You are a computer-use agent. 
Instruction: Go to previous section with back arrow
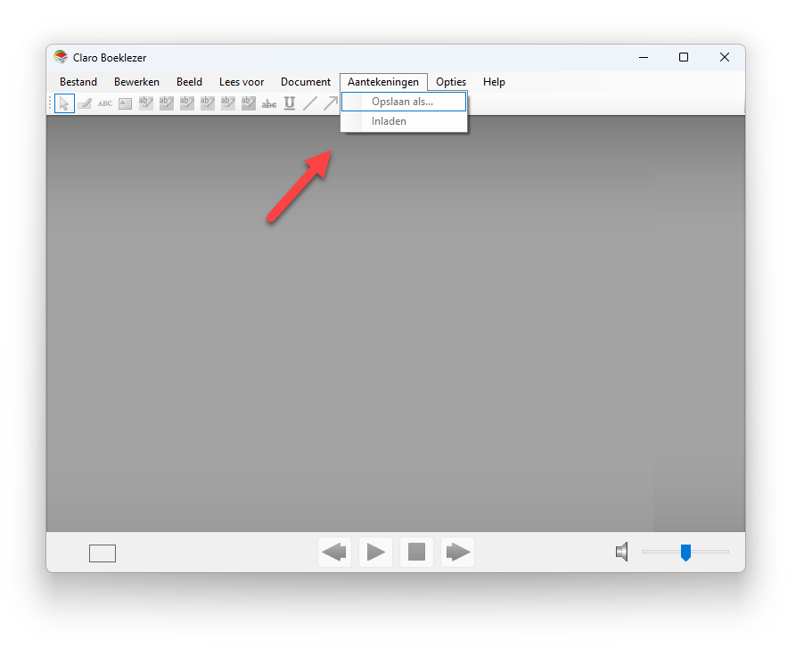click(335, 553)
